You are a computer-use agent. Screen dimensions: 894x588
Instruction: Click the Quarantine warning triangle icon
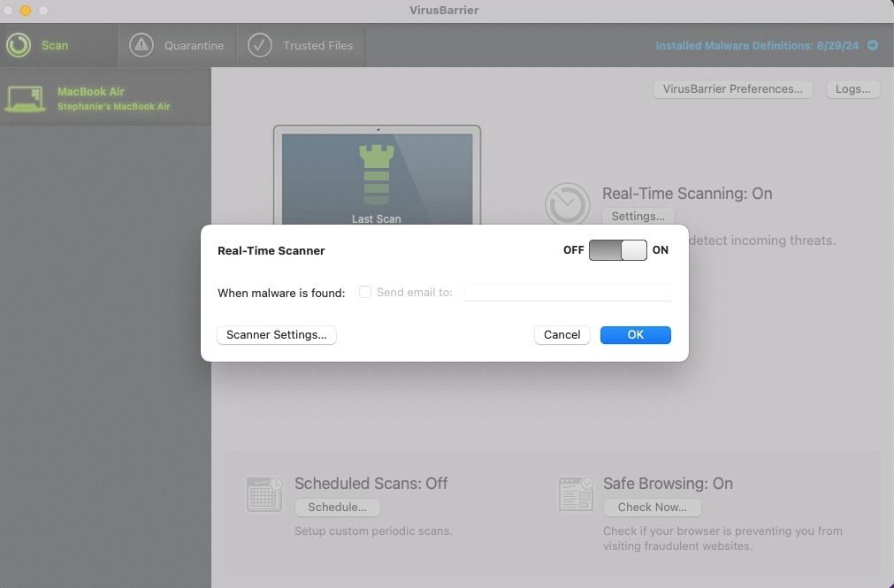coord(141,45)
